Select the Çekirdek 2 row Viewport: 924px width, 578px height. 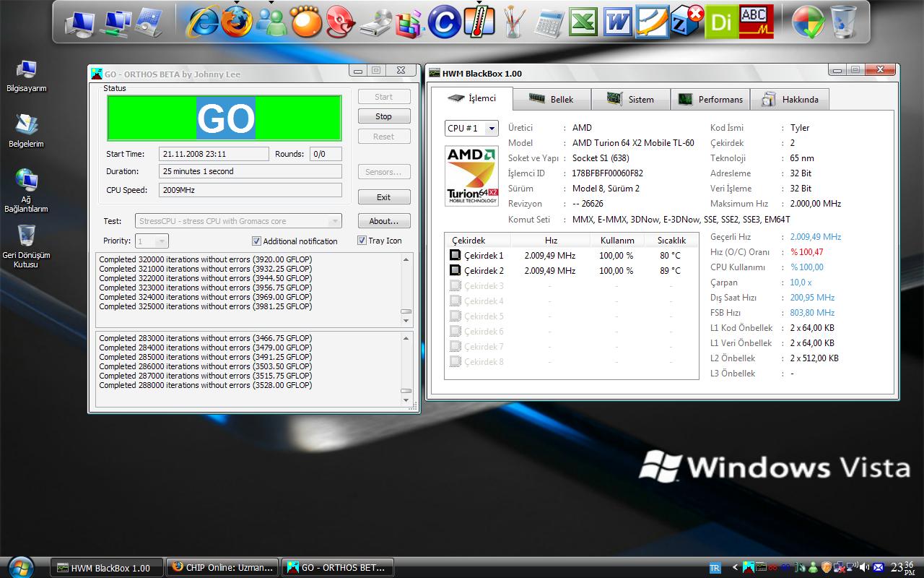click(x=571, y=270)
